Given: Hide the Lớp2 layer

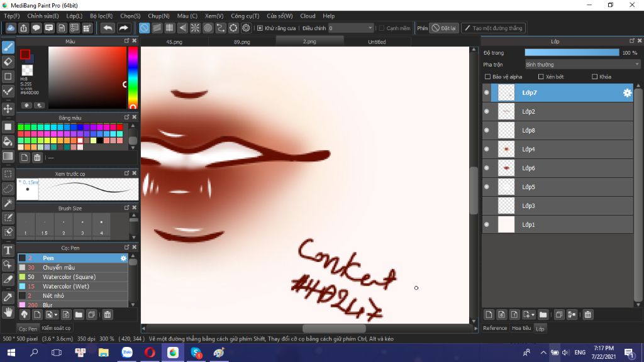Looking at the screenshot, I should pyautogui.click(x=487, y=112).
